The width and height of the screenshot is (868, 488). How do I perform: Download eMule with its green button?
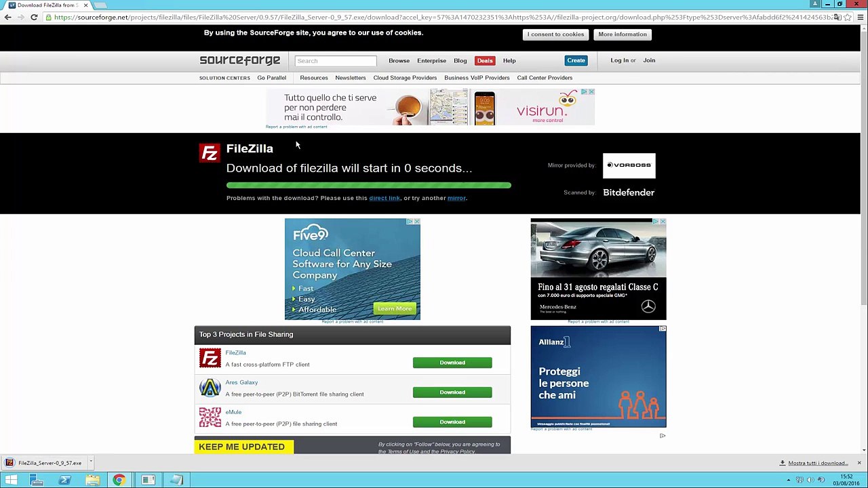tap(452, 422)
